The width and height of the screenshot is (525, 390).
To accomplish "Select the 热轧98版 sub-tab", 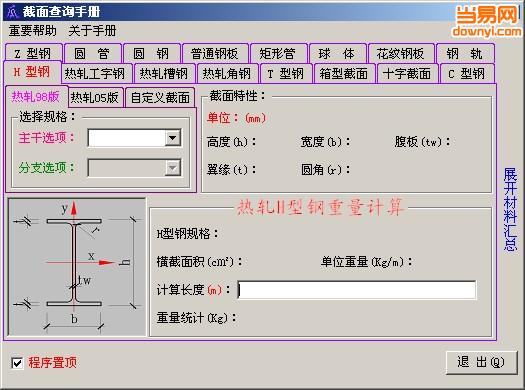I will pos(36,96).
